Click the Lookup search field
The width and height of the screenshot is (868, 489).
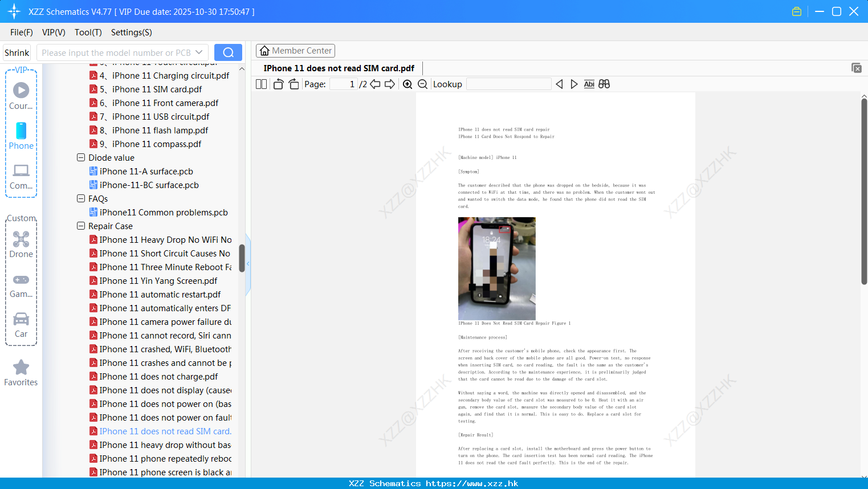509,84
